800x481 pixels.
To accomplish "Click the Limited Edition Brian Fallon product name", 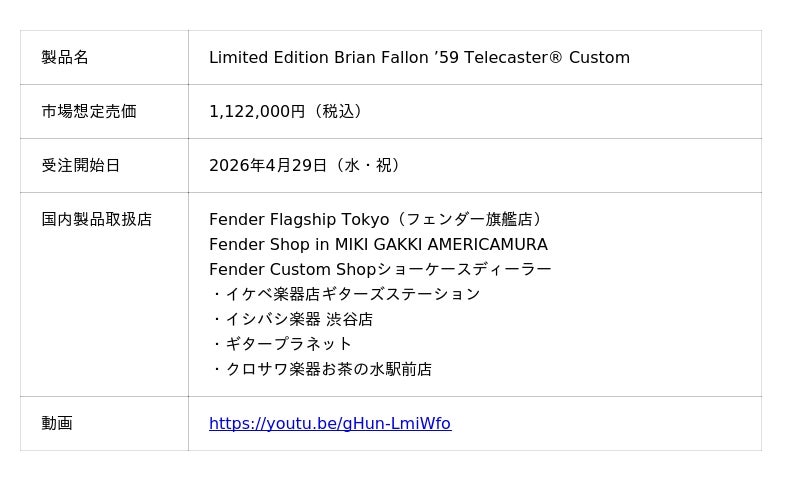I will coord(419,58).
